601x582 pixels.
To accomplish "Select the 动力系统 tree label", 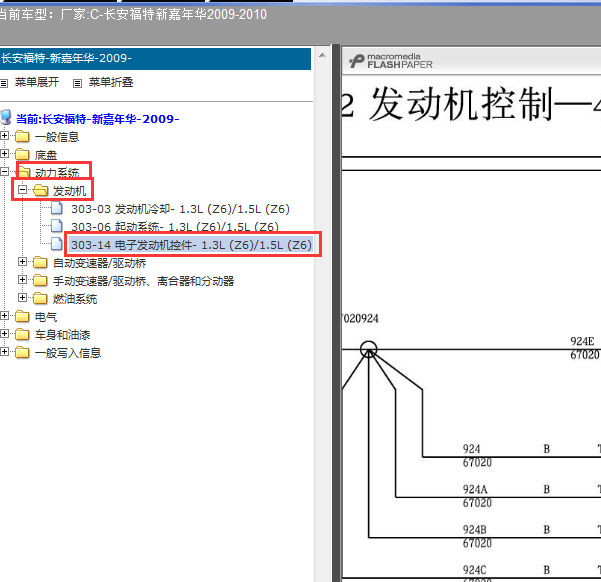I will (57, 173).
